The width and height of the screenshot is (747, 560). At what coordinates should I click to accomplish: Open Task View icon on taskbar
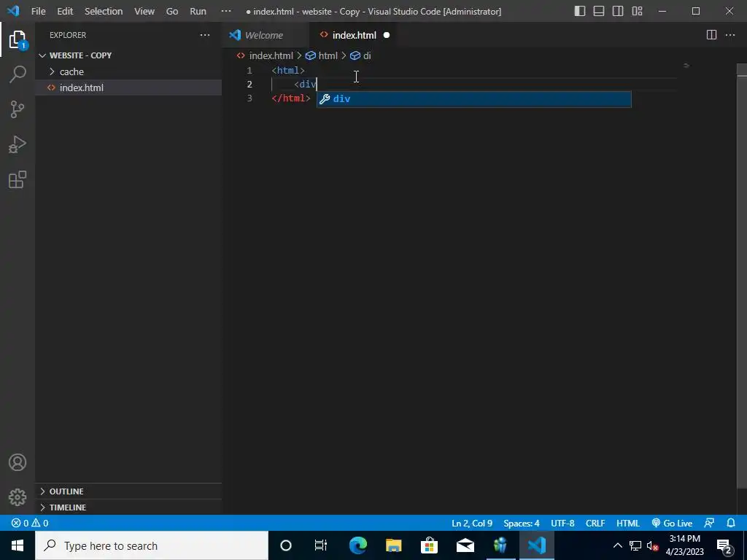click(321, 545)
